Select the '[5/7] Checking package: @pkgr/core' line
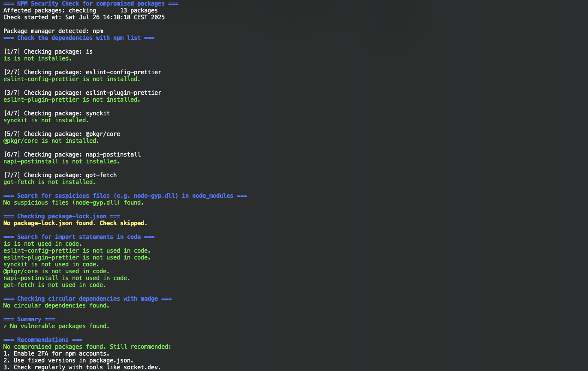The height and width of the screenshot is (371, 588). coord(62,134)
